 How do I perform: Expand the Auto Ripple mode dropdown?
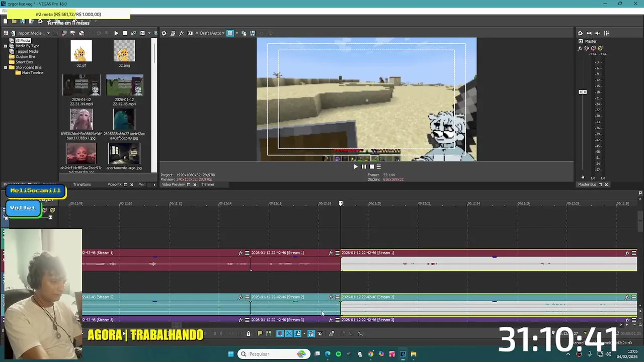pyautogui.click(x=304, y=333)
